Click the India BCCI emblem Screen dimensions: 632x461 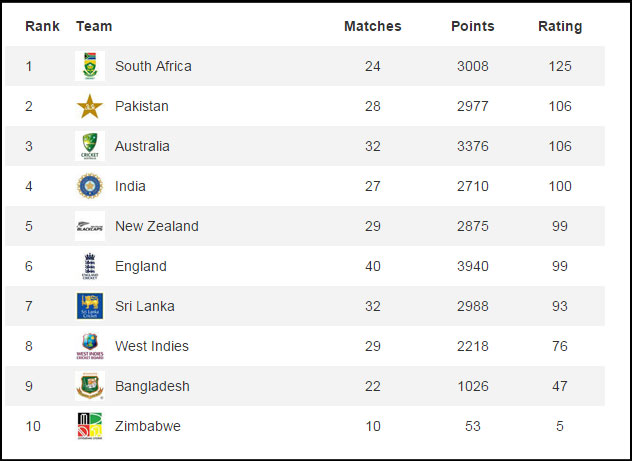point(90,186)
